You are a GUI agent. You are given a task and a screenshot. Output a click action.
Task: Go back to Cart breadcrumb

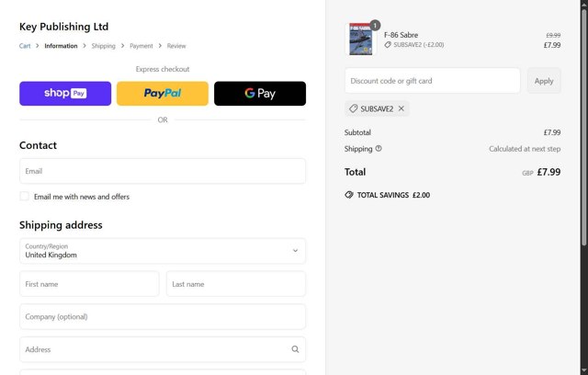25,46
